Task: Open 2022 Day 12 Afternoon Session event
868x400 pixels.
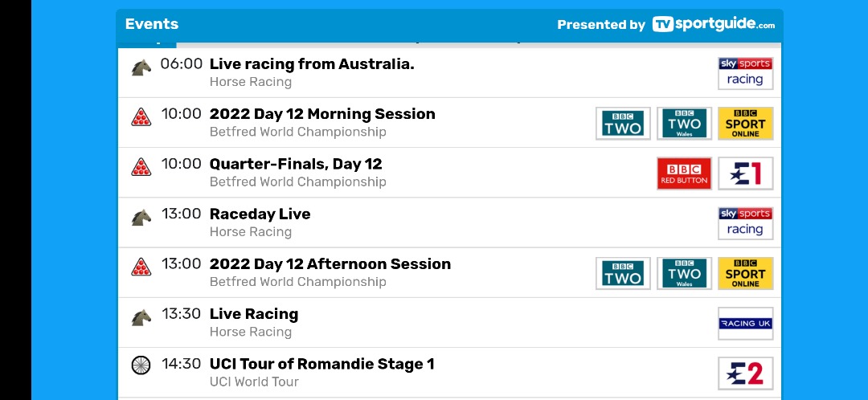Action: pos(330,264)
